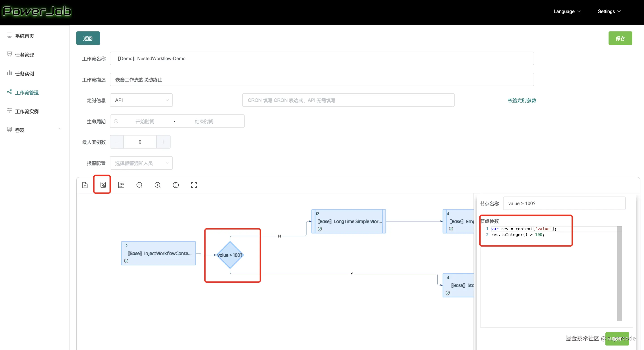
Task: Click the nested workflow node icon
Action: click(121, 185)
